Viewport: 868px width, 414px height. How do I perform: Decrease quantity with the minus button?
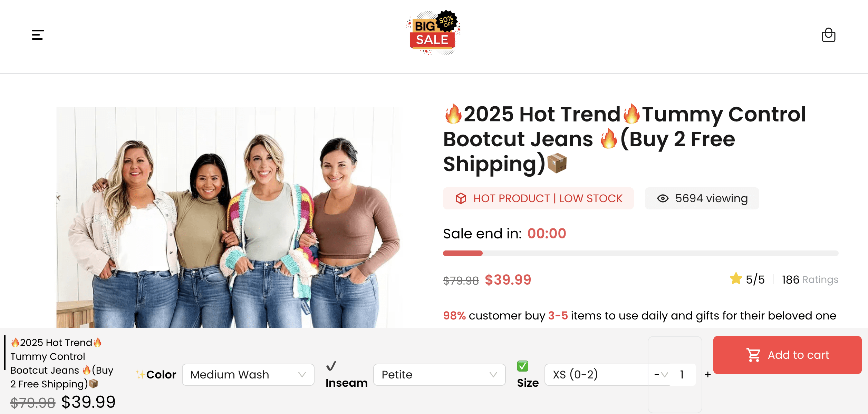pyautogui.click(x=656, y=375)
